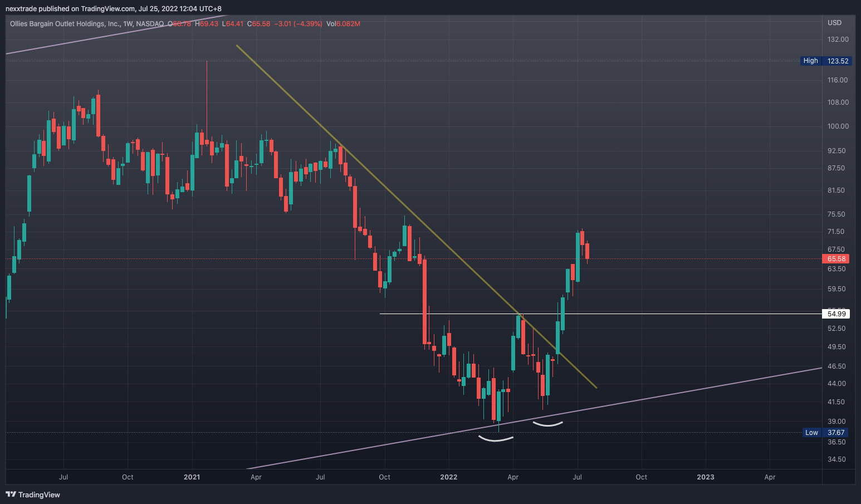
Task: Click the L64.41 low value in the legend
Action: (x=233, y=24)
